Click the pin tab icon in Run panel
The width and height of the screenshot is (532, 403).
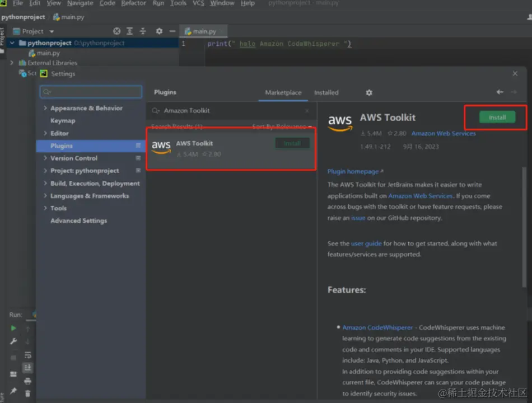13,391
